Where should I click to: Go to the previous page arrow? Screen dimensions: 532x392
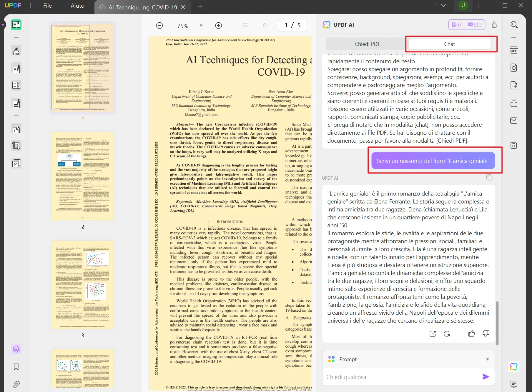[265, 25]
